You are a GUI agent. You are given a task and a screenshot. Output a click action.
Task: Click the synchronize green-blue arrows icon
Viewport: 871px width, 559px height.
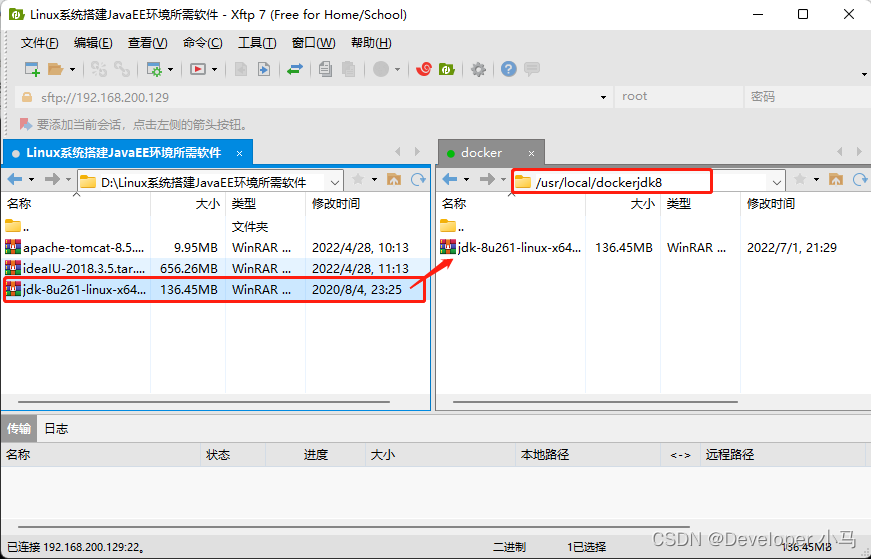[x=295, y=69]
